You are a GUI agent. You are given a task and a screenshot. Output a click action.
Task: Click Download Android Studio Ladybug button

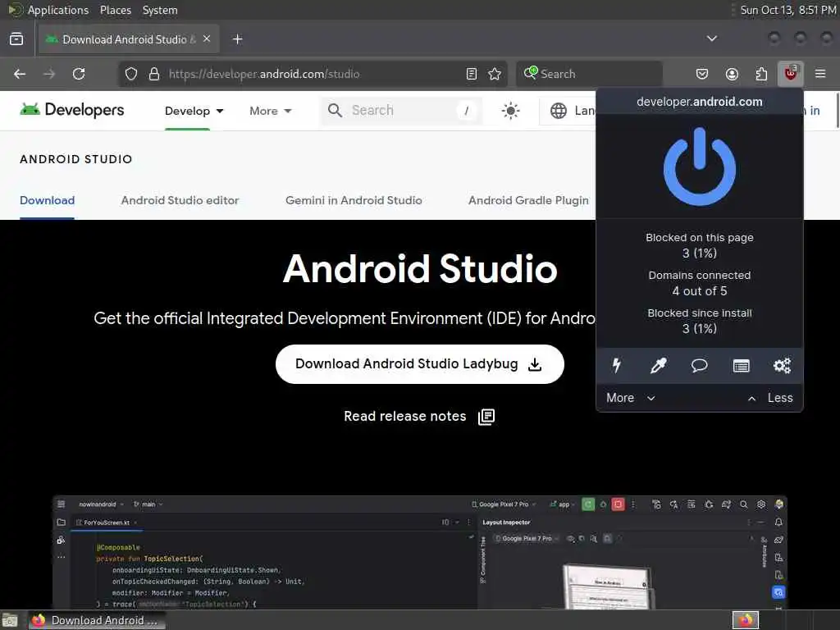(x=419, y=364)
